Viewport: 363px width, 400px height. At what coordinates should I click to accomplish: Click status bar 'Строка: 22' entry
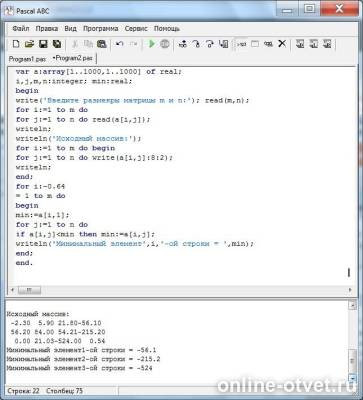pos(23,391)
